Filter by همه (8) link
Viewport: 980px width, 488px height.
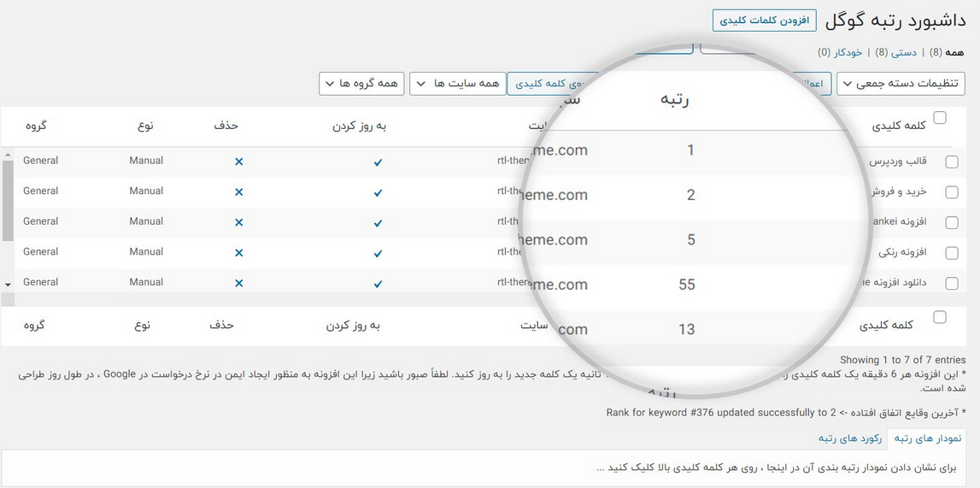click(948, 52)
